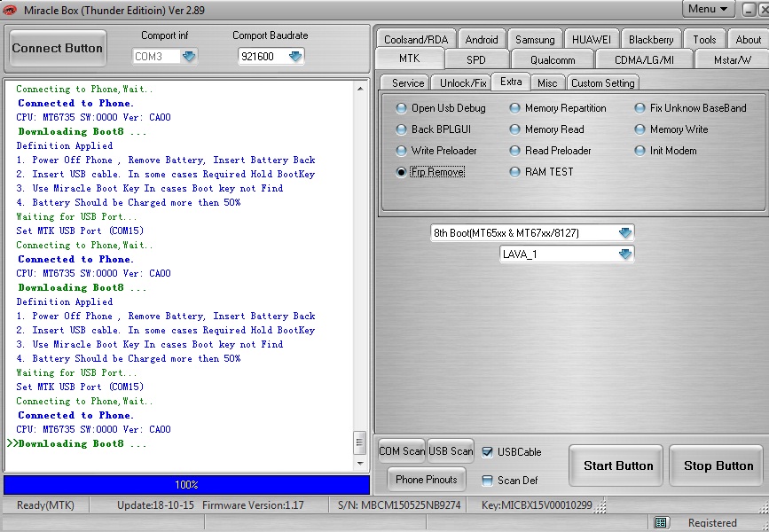Switch to the Coolsand/RDA tab

pyautogui.click(x=416, y=40)
